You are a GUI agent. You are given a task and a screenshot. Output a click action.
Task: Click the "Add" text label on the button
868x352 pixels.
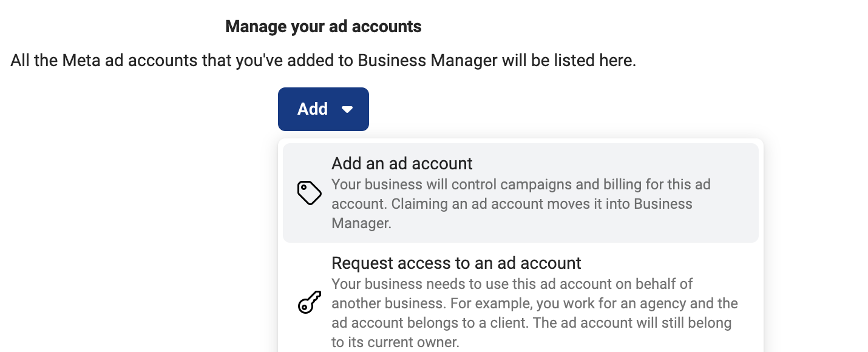(313, 109)
